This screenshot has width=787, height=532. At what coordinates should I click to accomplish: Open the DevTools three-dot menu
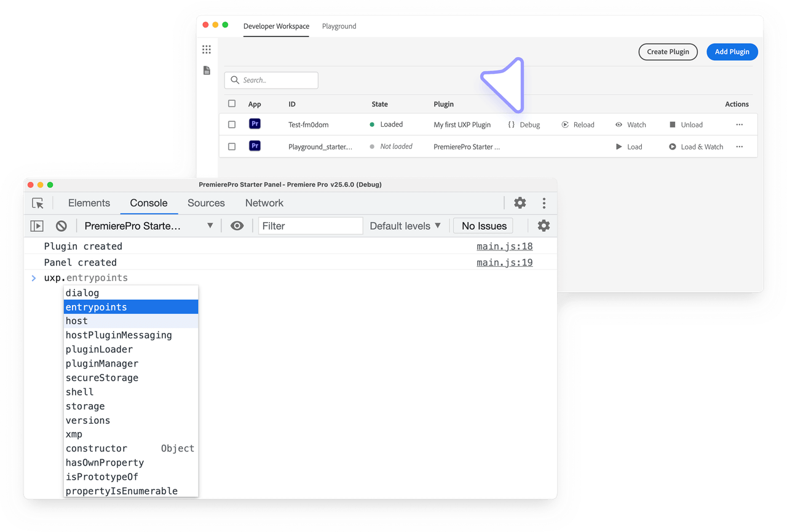pyautogui.click(x=544, y=203)
